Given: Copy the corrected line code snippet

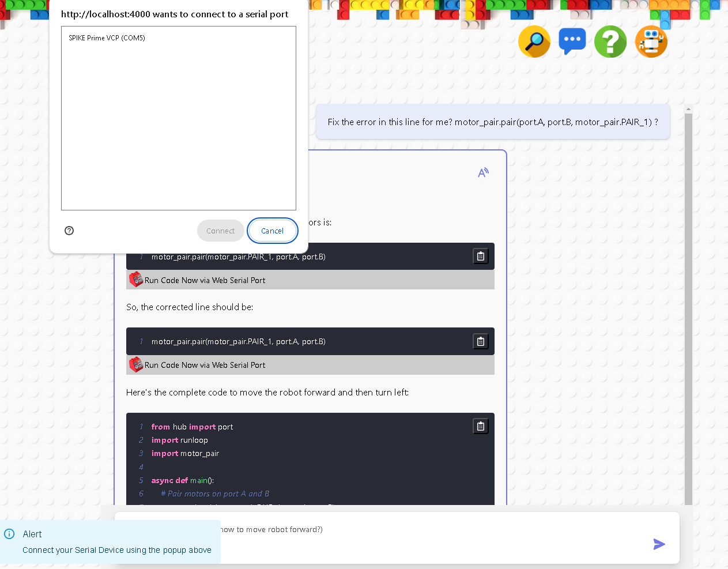Looking at the screenshot, I should coord(481,341).
